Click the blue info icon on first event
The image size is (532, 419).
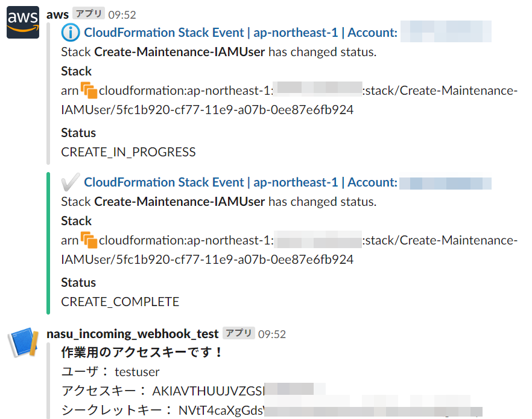pos(71,33)
